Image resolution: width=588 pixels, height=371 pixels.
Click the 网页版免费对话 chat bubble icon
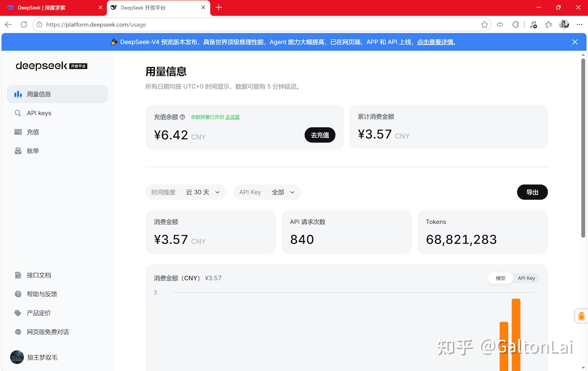18,332
